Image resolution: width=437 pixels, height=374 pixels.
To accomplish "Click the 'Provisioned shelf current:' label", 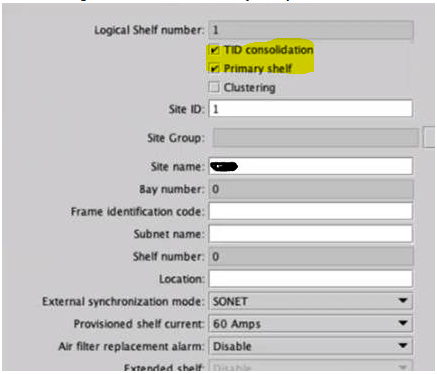I will click(139, 324).
